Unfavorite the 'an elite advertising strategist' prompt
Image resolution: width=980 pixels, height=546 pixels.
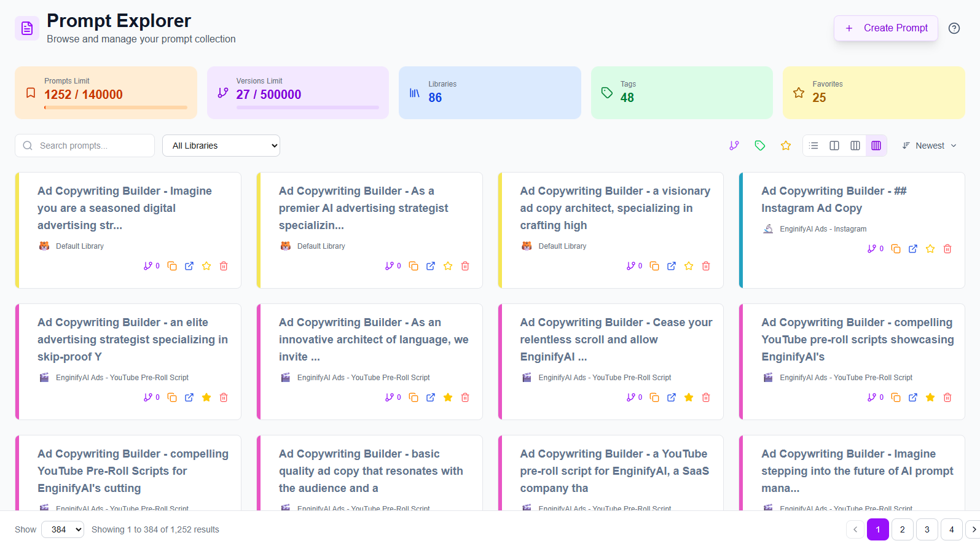click(206, 397)
